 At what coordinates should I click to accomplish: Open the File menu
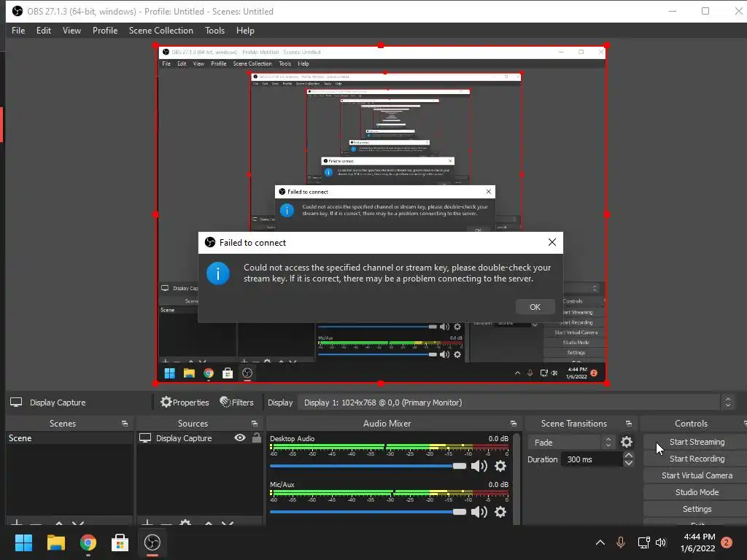[18, 31]
